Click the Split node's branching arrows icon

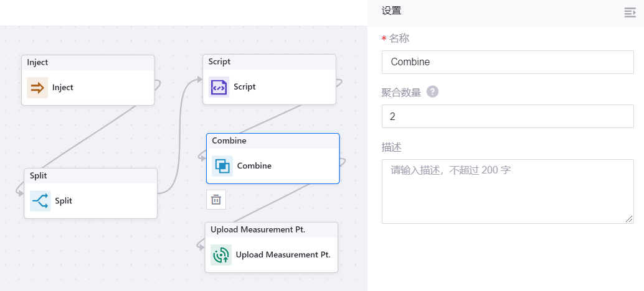[x=40, y=201]
